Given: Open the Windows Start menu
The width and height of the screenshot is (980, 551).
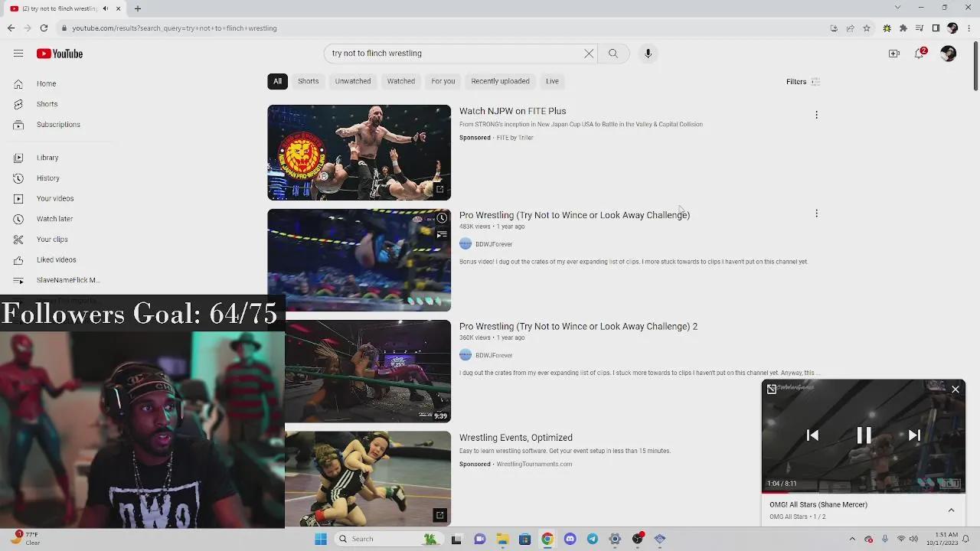Looking at the screenshot, I should (321, 539).
